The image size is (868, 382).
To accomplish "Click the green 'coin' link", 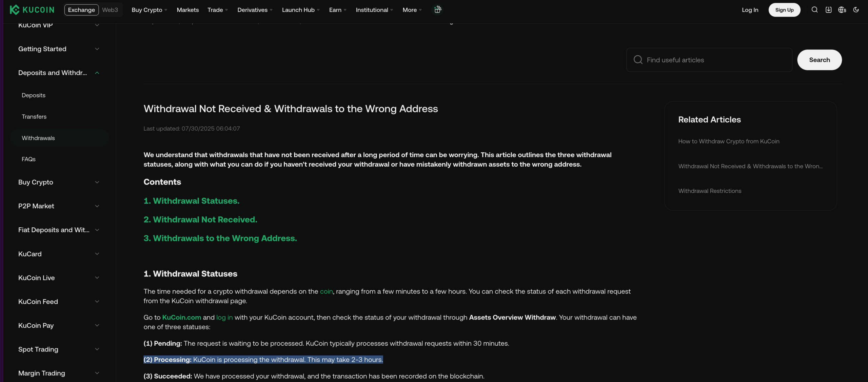I will 326,291.
